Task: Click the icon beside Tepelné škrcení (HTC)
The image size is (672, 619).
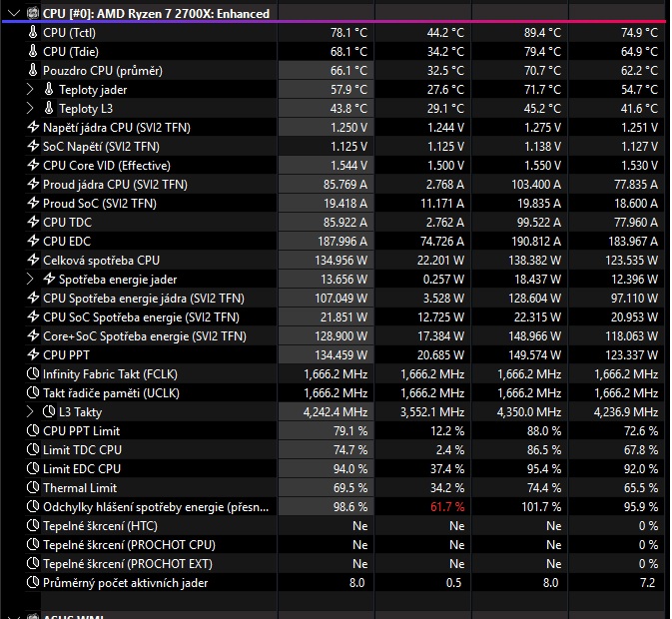Action: click(x=33, y=526)
